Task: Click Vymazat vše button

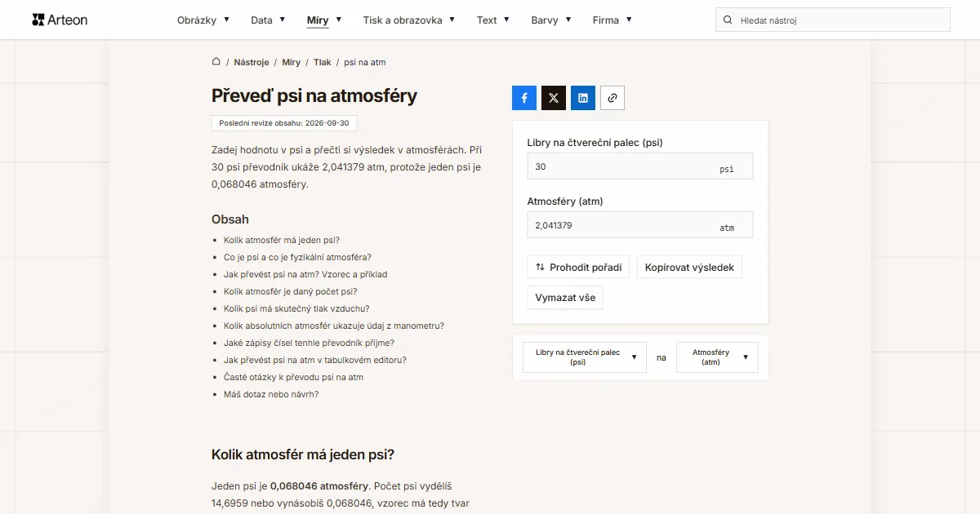Action: (565, 298)
